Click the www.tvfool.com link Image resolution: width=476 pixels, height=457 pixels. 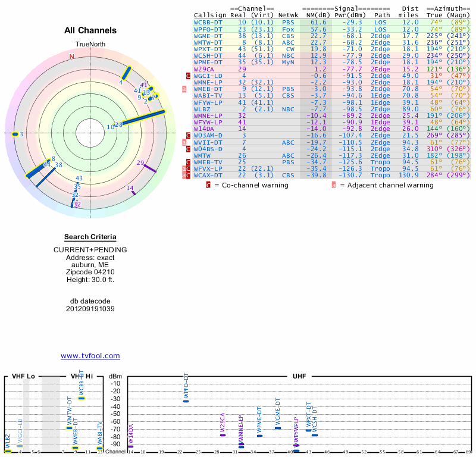[90, 356]
